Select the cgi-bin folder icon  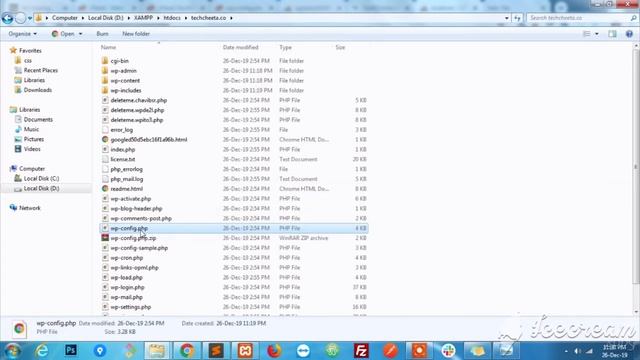click(105, 61)
